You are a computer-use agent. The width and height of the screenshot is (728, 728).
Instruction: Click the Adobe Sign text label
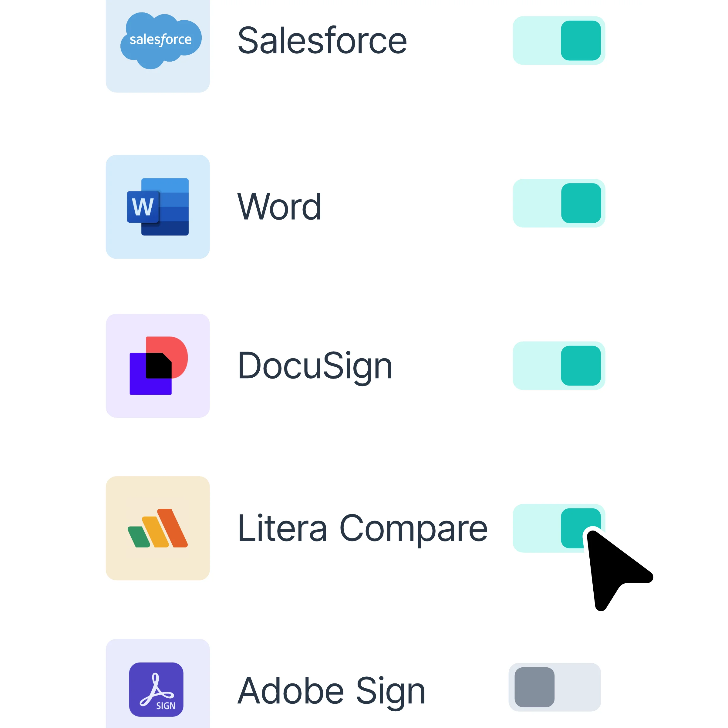pyautogui.click(x=332, y=691)
